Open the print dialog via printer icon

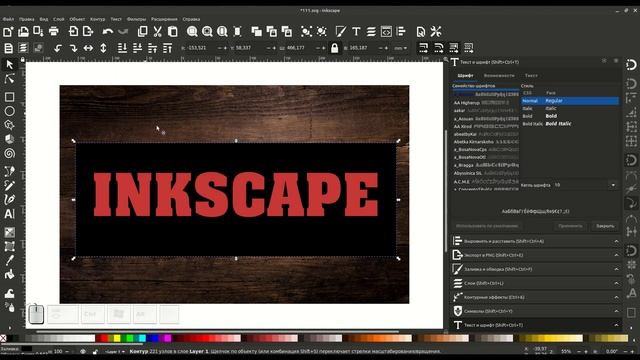click(53, 31)
